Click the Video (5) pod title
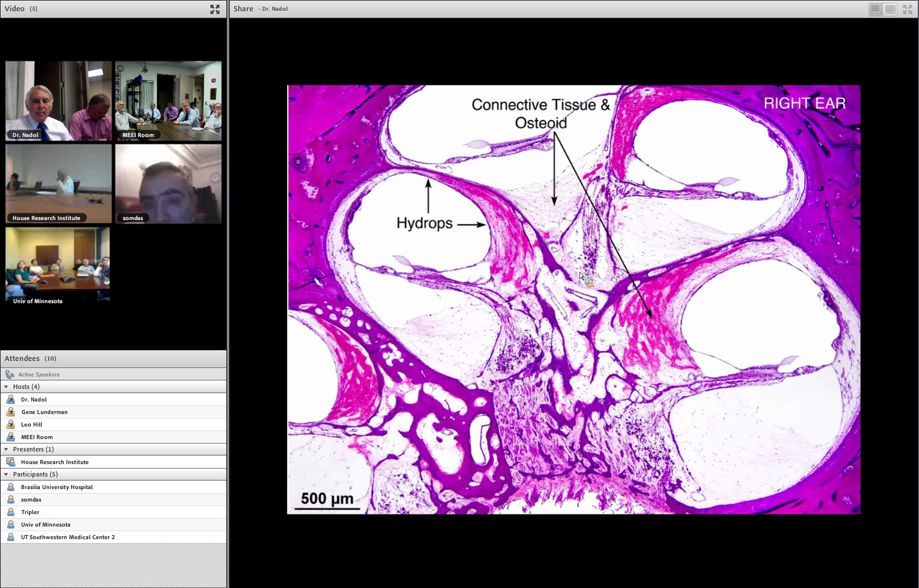This screenshot has width=919, height=588. click(x=21, y=9)
